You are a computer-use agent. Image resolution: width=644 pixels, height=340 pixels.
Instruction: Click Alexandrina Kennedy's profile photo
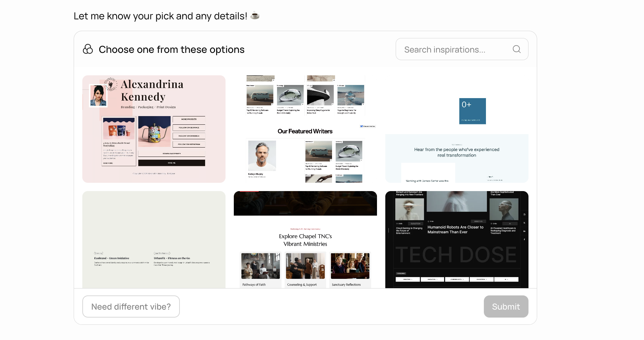tap(98, 96)
